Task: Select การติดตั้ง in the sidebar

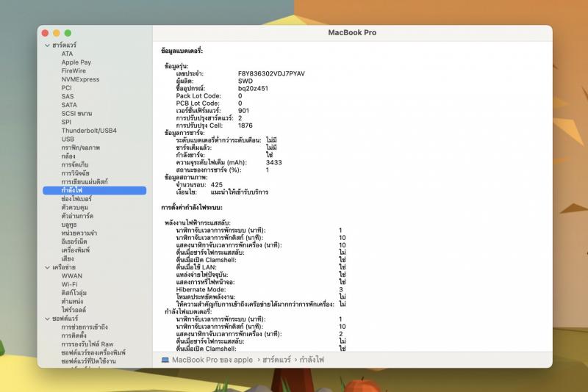Action: click(74, 335)
